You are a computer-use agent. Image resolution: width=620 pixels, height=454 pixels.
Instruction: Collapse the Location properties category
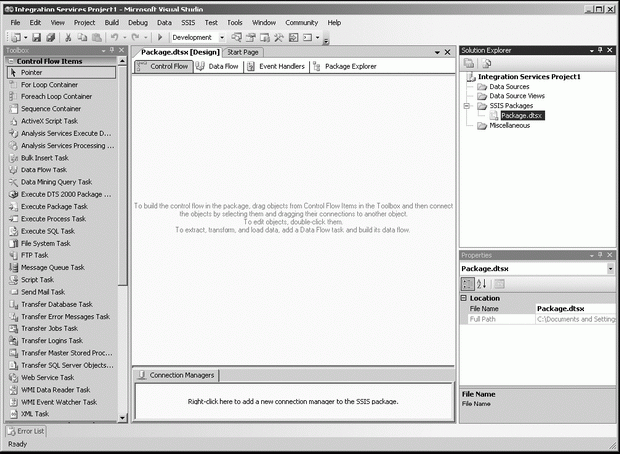464,298
